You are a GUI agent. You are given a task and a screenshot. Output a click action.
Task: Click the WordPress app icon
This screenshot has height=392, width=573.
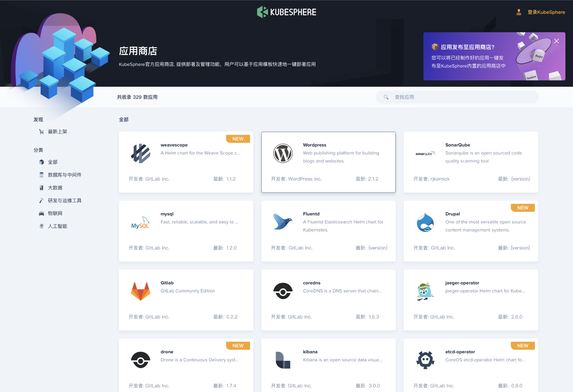[x=282, y=153]
